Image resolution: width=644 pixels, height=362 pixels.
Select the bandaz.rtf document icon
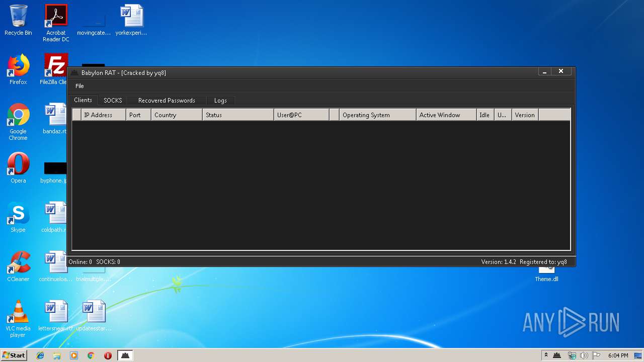click(x=55, y=119)
